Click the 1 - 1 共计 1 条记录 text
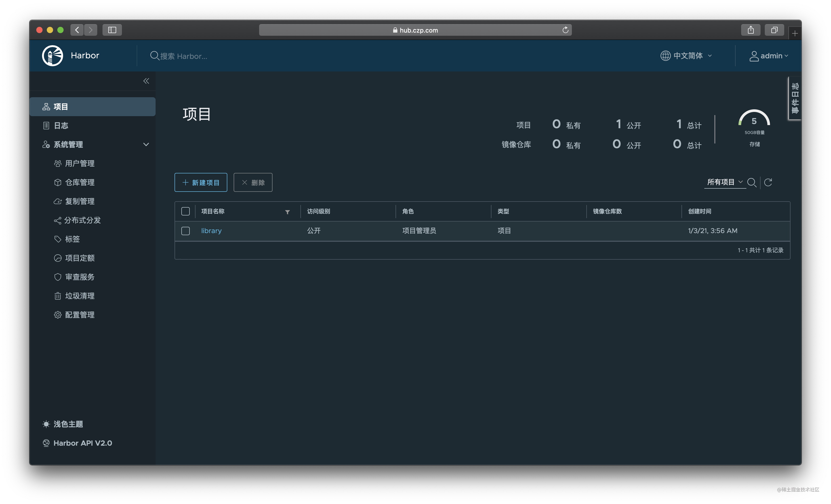The height and width of the screenshot is (504, 831). coord(760,250)
